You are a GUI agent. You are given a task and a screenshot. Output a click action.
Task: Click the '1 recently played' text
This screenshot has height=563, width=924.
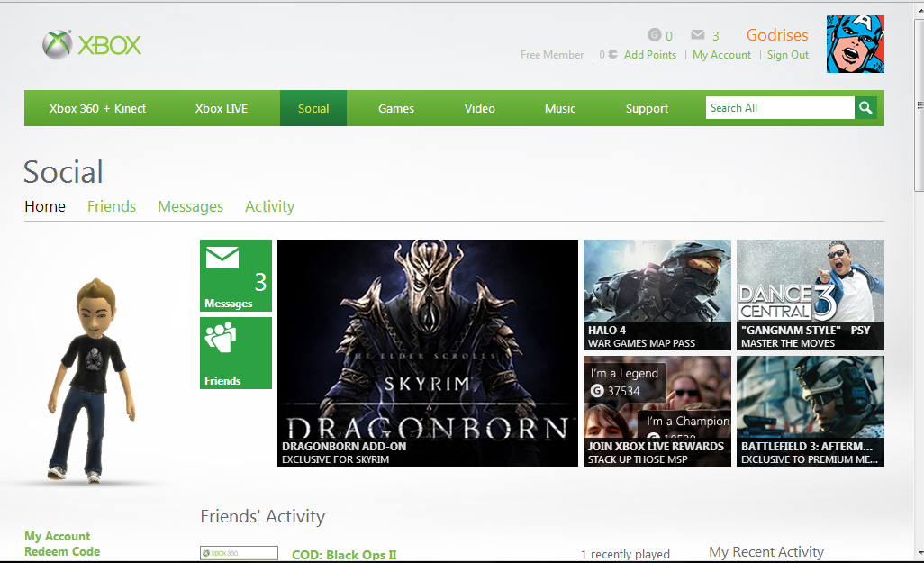tap(625, 554)
